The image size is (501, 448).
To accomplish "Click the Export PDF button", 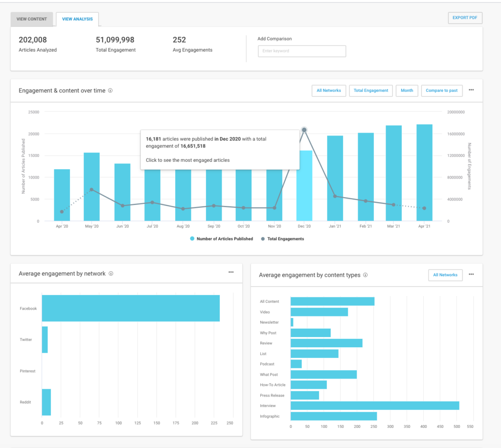I will point(464,18).
